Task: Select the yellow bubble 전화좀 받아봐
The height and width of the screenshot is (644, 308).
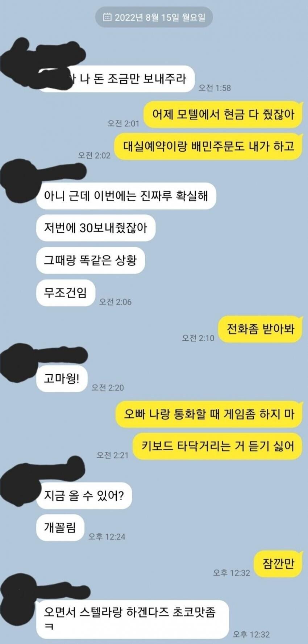Action: [260, 329]
